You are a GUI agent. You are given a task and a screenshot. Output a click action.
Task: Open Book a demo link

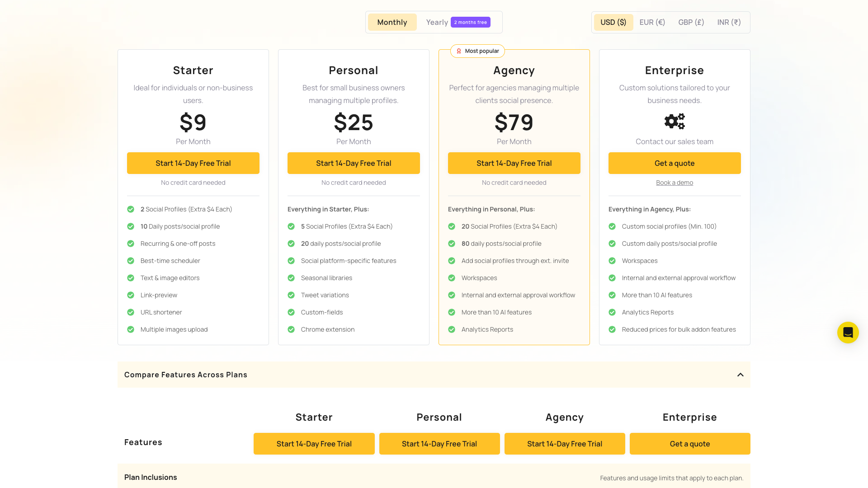pyautogui.click(x=674, y=183)
